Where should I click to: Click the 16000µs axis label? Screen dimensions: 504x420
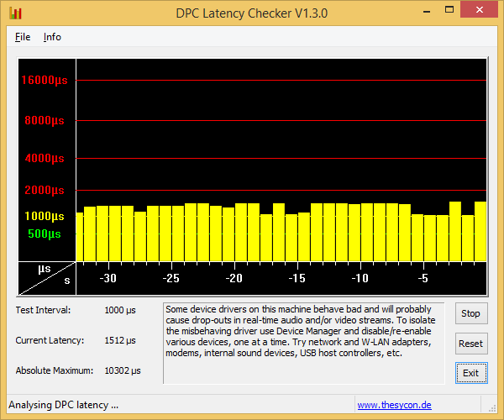point(45,80)
